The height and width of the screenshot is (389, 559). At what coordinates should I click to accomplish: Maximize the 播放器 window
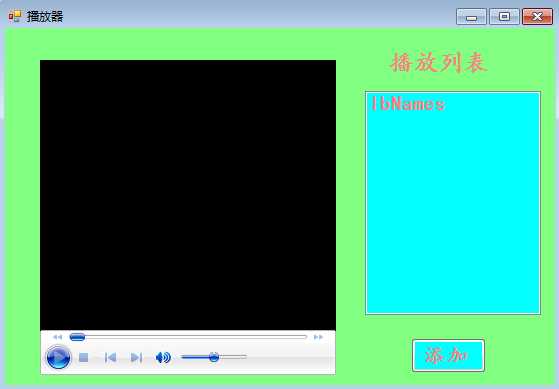(504, 17)
